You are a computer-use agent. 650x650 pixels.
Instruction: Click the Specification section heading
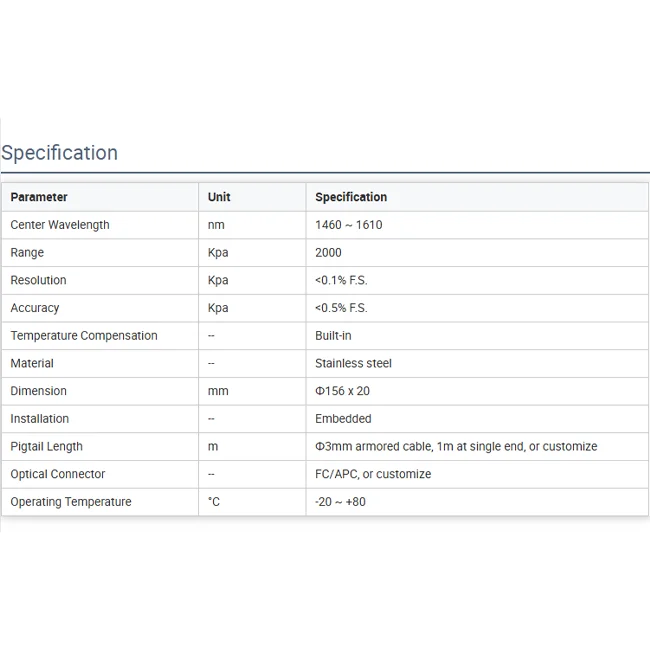click(60, 153)
